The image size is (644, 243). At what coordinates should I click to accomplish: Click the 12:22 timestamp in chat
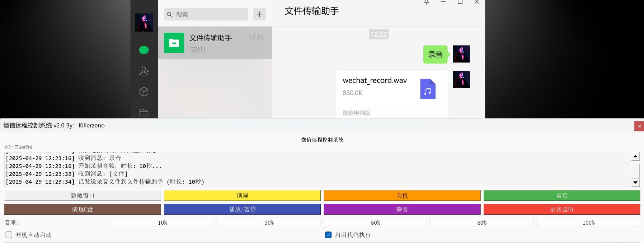point(379,34)
